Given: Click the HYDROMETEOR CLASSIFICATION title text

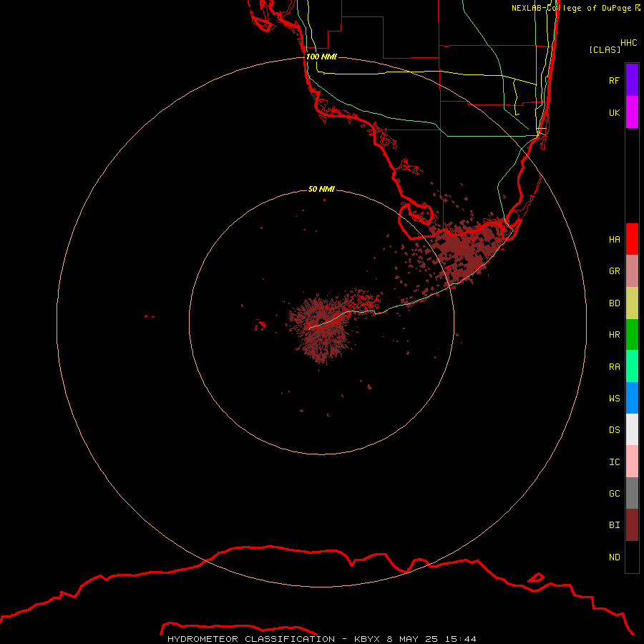Looking at the screenshot, I should coord(251,639).
